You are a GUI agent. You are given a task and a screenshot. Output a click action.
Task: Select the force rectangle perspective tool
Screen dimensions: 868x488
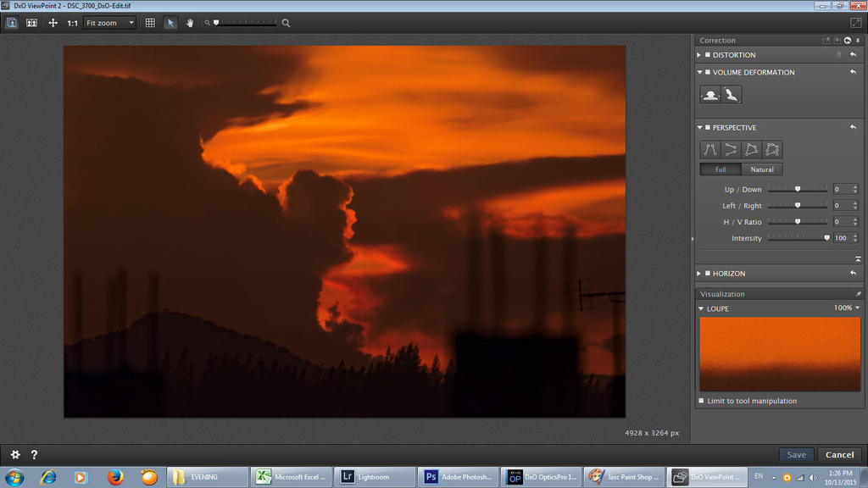pyautogui.click(x=751, y=150)
